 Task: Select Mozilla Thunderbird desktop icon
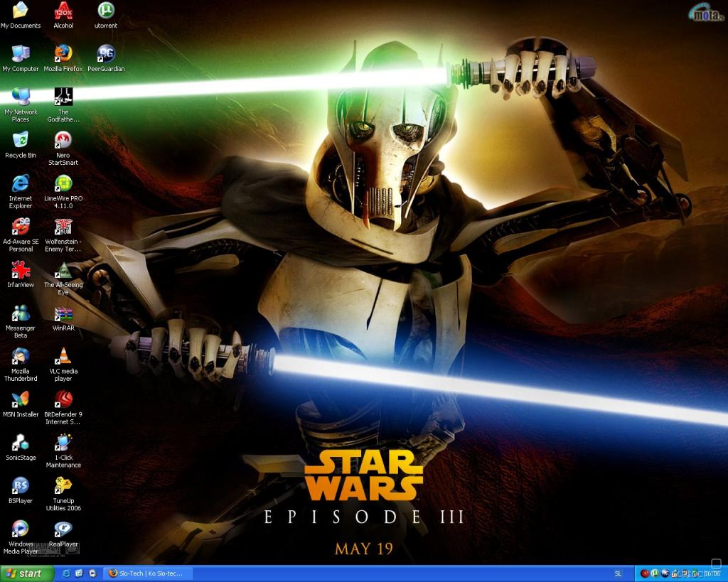coord(21,365)
